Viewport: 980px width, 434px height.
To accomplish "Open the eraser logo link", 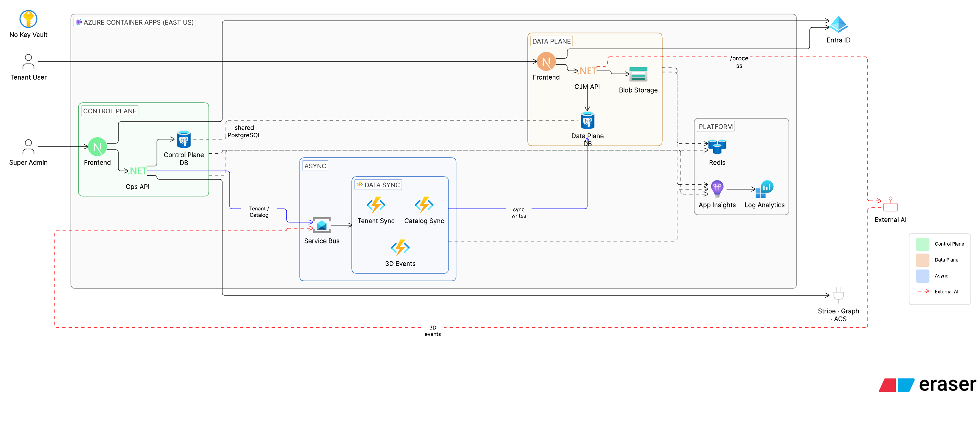I will [x=927, y=385].
